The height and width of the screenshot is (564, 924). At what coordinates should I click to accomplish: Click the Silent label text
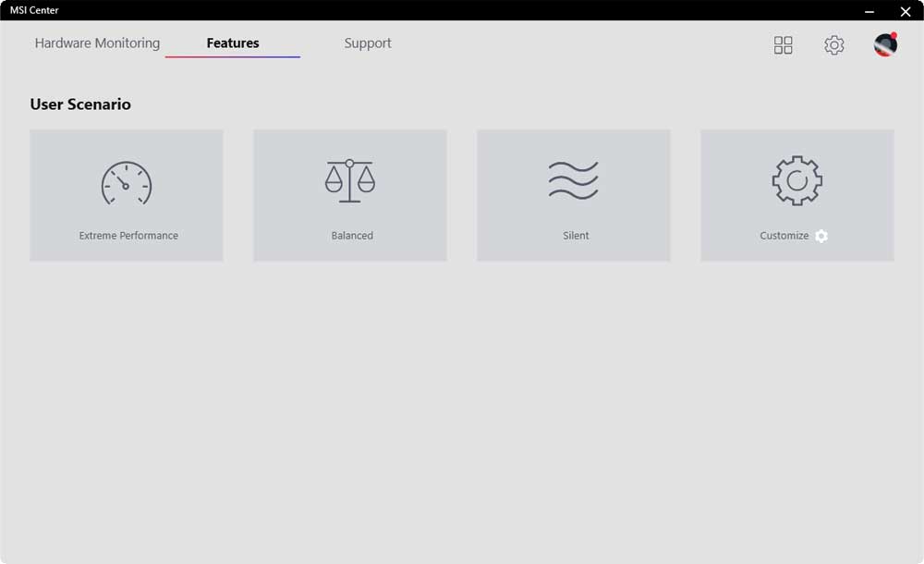click(x=576, y=236)
